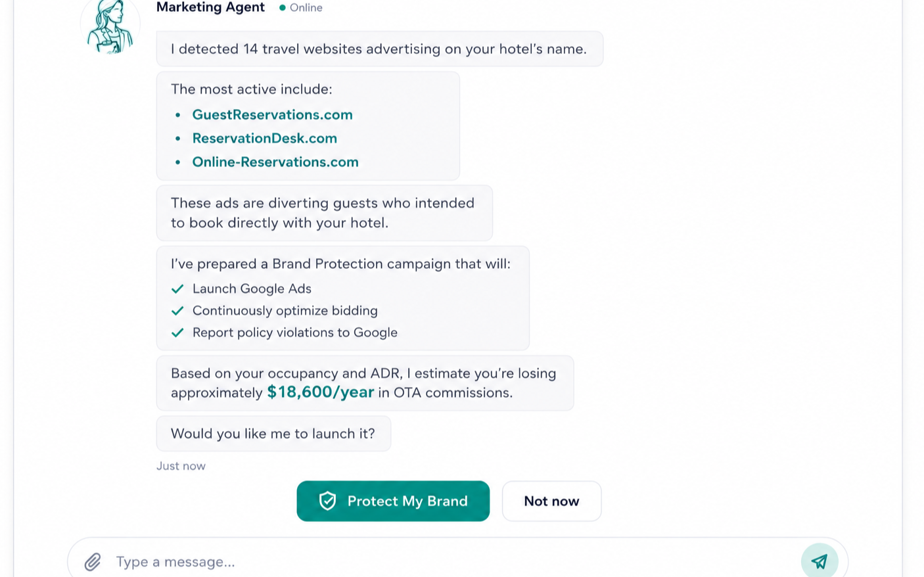
Task: Click the paper plane send icon
Action: point(820,561)
